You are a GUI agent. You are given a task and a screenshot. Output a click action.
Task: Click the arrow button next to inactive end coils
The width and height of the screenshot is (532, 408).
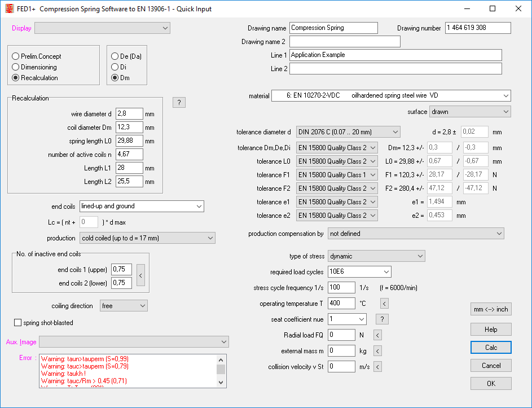click(x=141, y=277)
